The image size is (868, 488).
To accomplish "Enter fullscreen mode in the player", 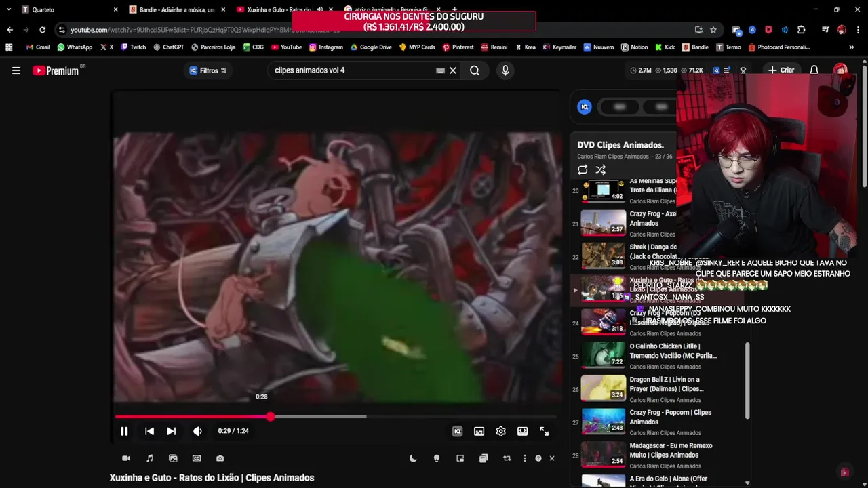I will (x=544, y=431).
